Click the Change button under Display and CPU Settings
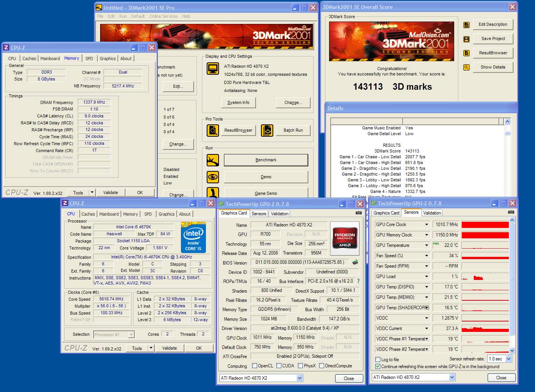The height and width of the screenshot is (392, 535). (x=293, y=102)
